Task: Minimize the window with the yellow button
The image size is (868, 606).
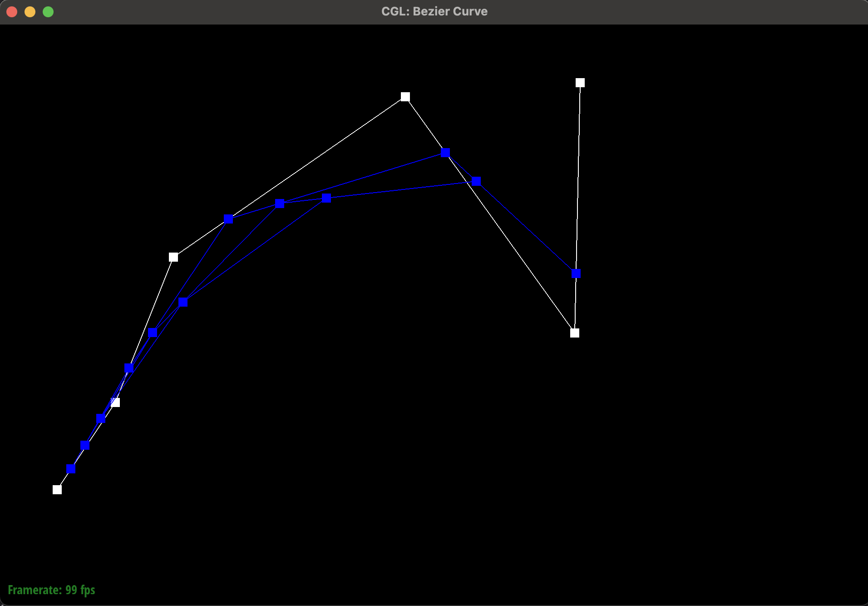Action: coord(30,12)
